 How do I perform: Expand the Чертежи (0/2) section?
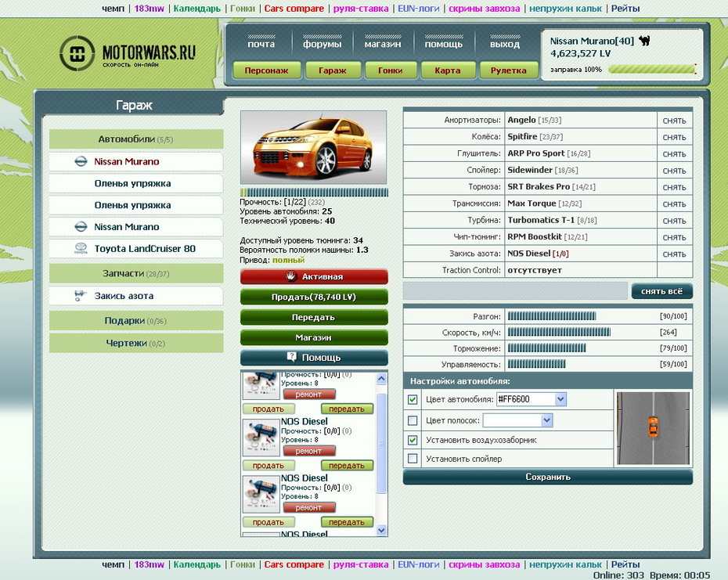[136, 343]
